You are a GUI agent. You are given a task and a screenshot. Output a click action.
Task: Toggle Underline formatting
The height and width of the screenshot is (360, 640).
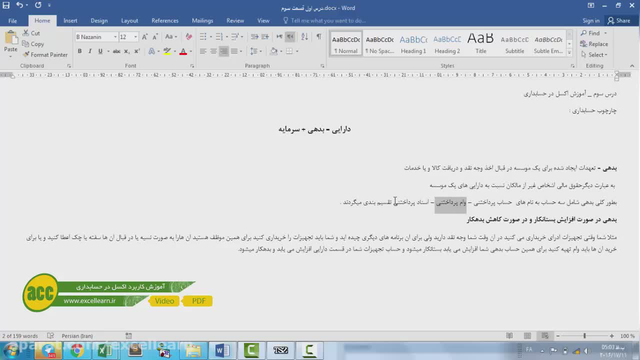click(100, 51)
